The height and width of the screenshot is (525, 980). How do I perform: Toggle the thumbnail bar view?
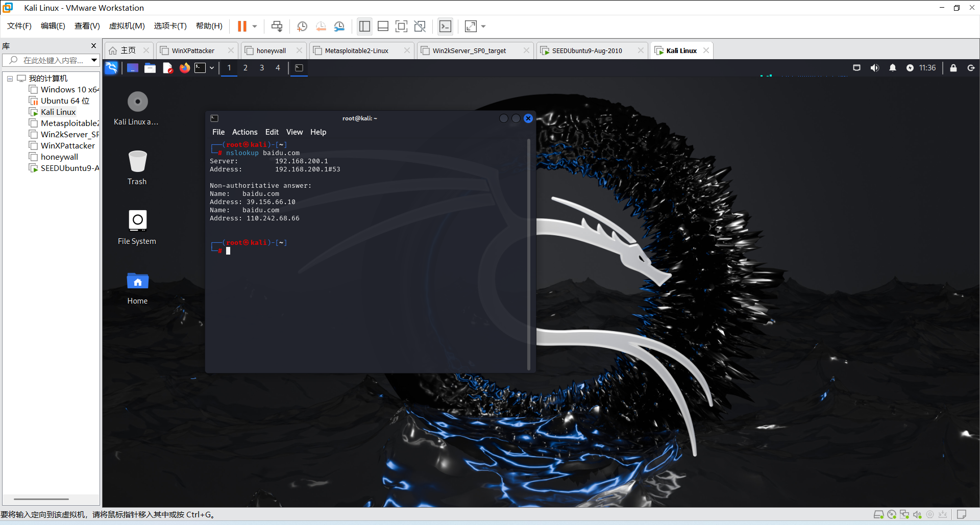[383, 27]
